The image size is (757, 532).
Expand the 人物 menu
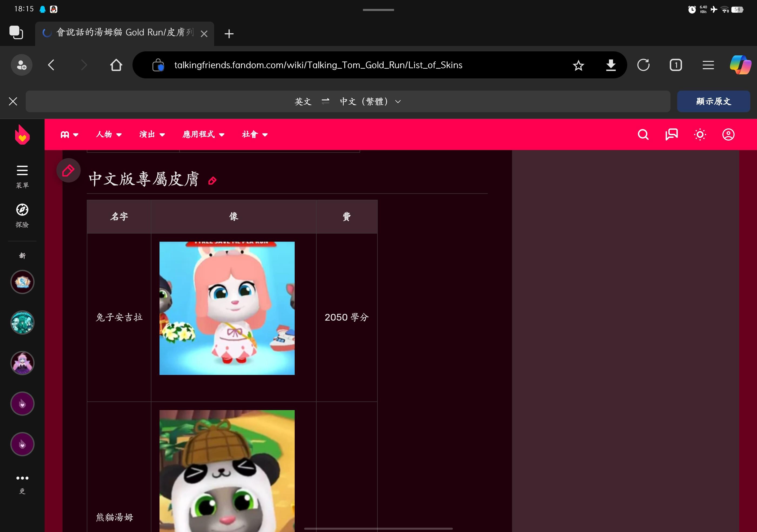[x=109, y=134]
